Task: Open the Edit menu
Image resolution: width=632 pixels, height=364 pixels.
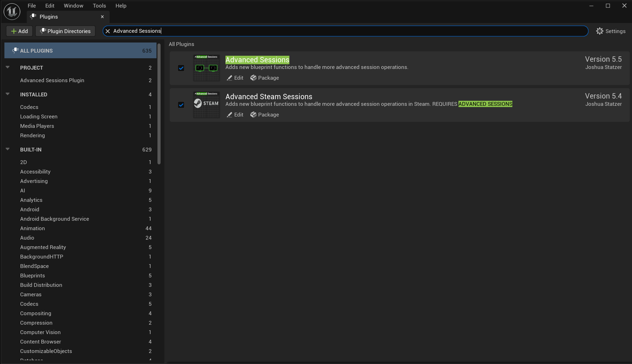Action: pyautogui.click(x=50, y=6)
